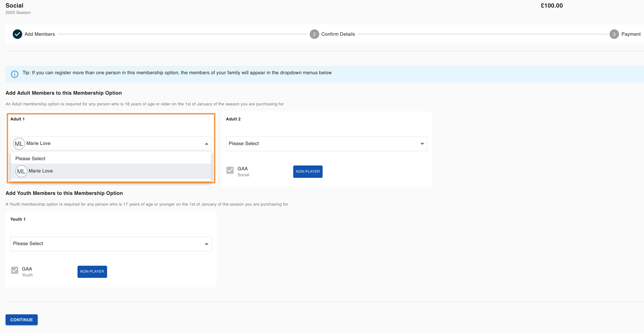Click the tip text about family members

177,73
